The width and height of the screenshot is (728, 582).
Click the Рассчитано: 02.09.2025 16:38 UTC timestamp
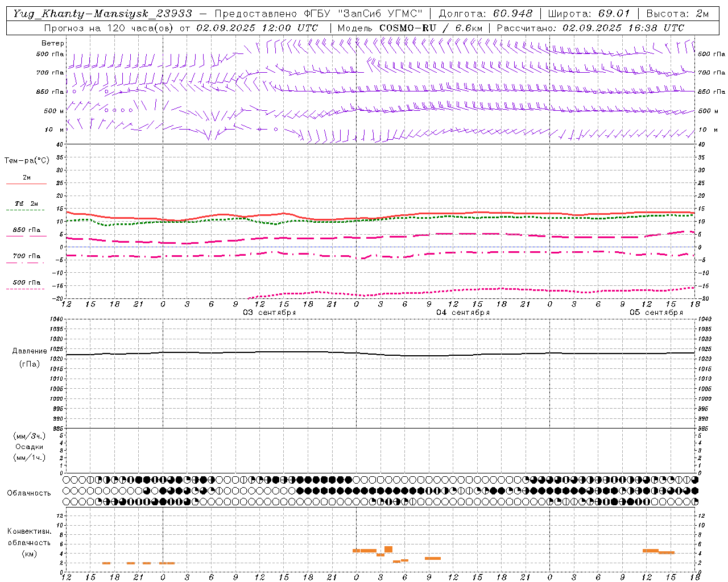click(590, 28)
